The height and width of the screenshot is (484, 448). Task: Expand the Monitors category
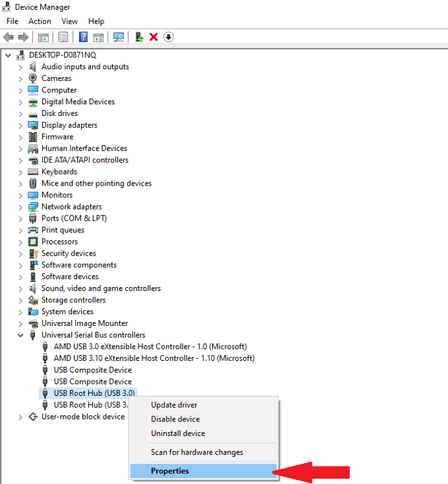[20, 196]
